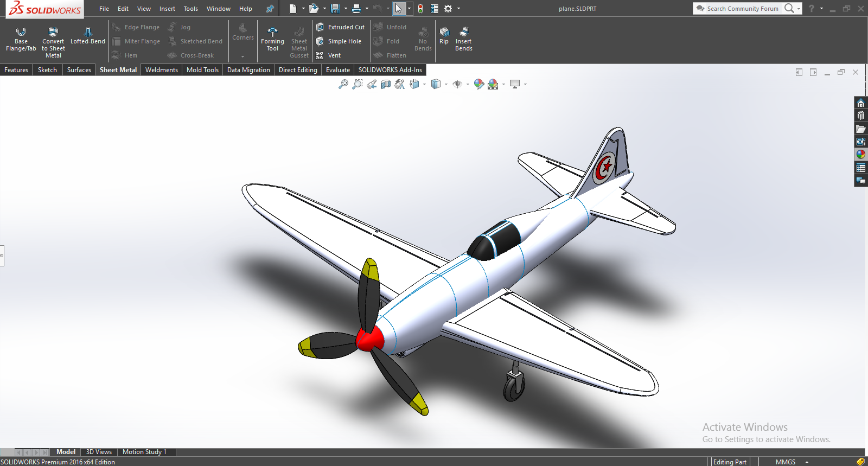
Task: Switch to the Evaluate tab
Action: 337,70
